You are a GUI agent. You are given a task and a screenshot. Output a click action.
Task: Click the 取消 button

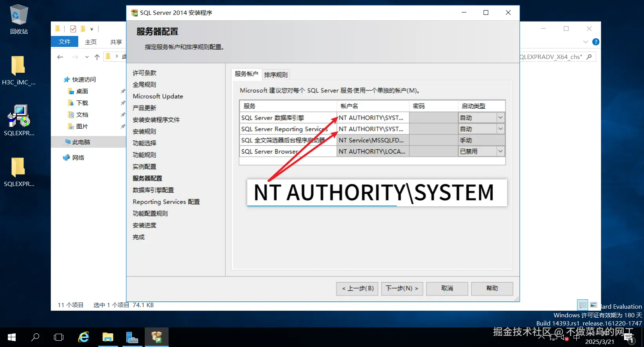pyautogui.click(x=447, y=288)
